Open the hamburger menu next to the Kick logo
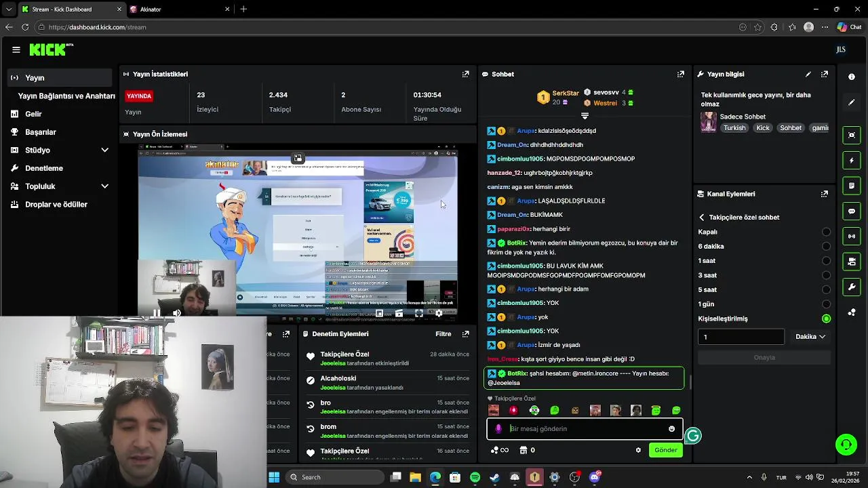Viewport: 868px width, 488px height. coord(16,49)
